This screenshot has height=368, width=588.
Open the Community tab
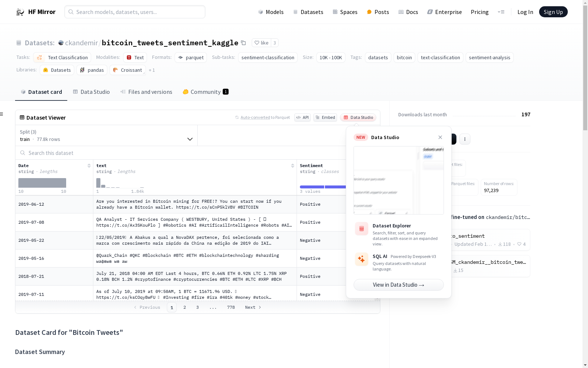(x=205, y=92)
